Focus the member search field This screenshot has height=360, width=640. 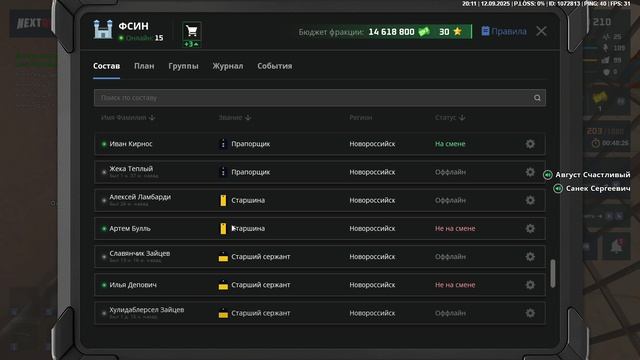coord(320,98)
